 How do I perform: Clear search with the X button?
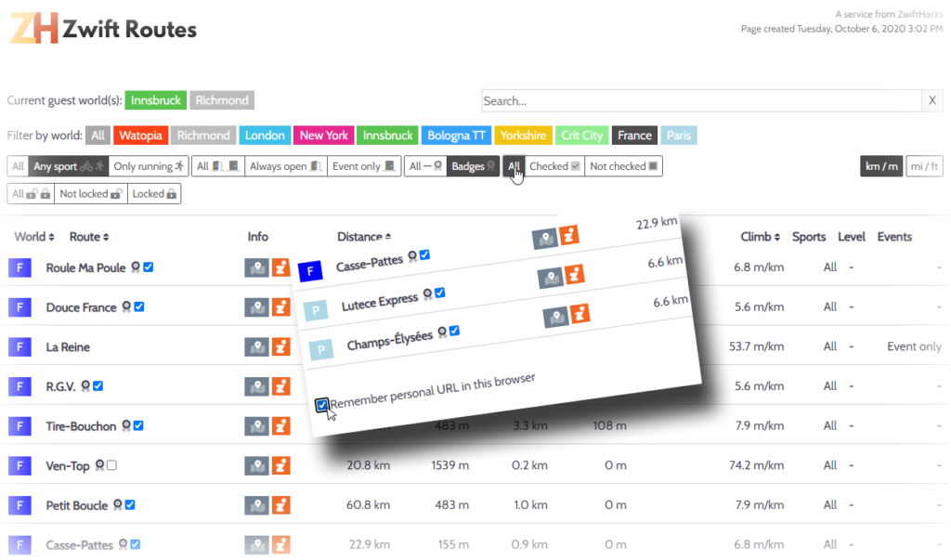(x=932, y=100)
